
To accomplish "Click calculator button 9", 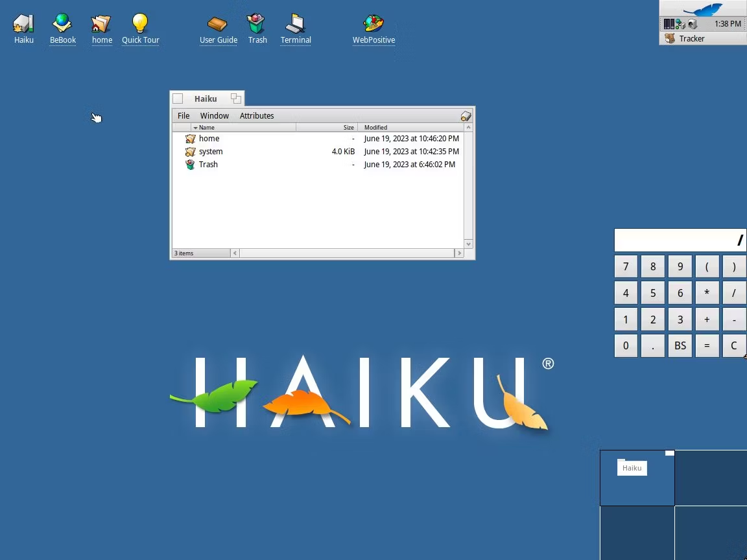I will (680, 266).
